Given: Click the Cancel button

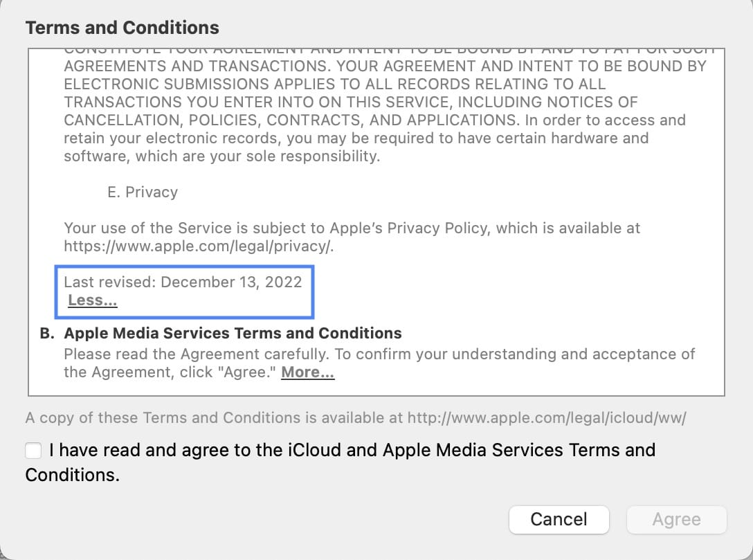Looking at the screenshot, I should (x=559, y=520).
